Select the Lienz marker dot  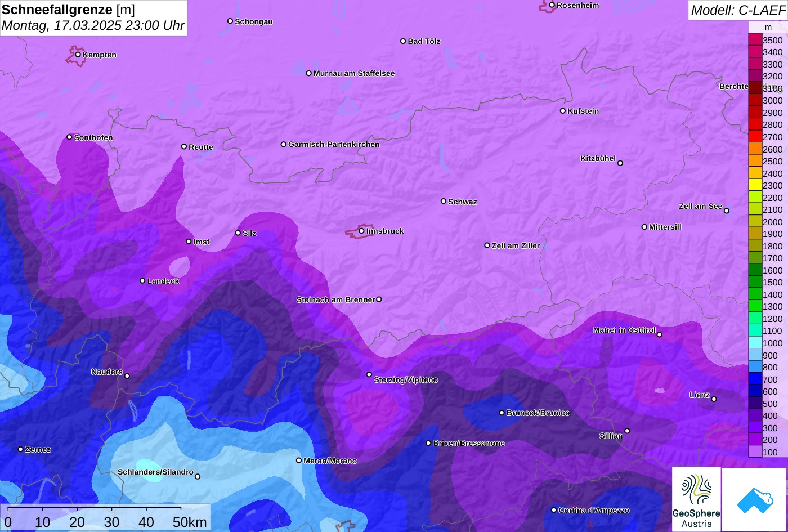714,399
